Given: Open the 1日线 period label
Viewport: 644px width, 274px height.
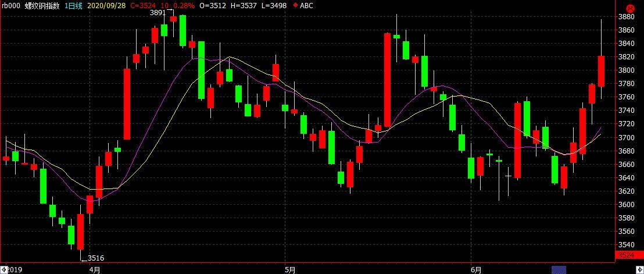Looking at the screenshot, I should click(73, 6).
